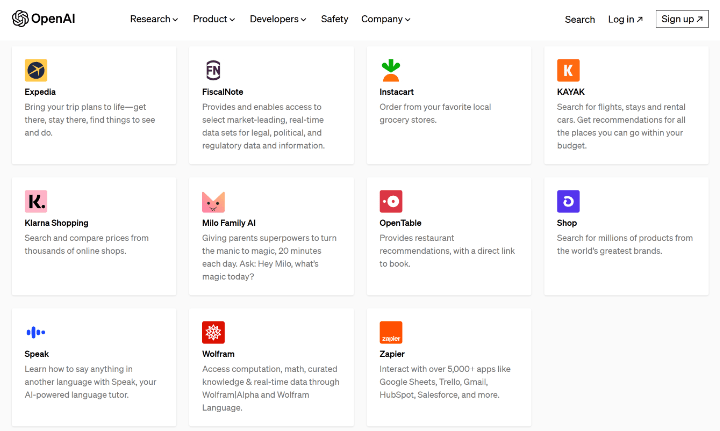Viewport: 720px width, 431px height.
Task: Click the Expedia airplane icon
Action: point(36,70)
